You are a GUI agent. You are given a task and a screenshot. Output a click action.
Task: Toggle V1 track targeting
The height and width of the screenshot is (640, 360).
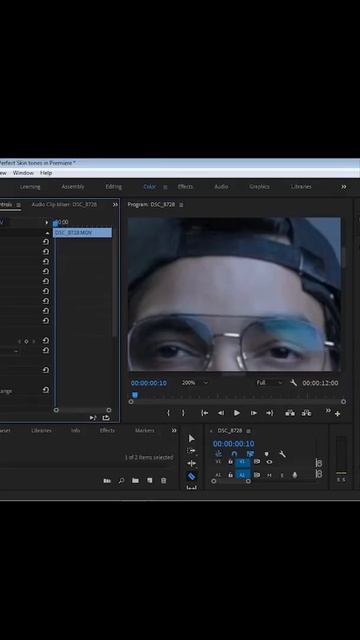click(x=242, y=462)
